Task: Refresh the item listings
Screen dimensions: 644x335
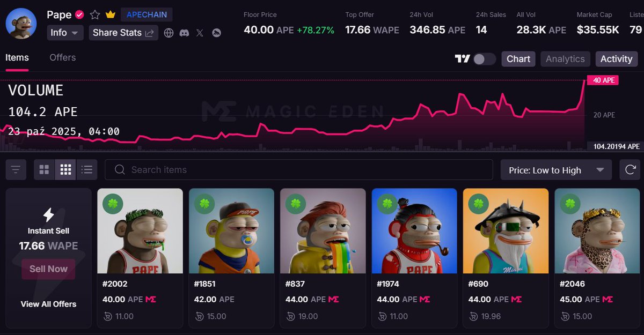Action: [x=630, y=170]
